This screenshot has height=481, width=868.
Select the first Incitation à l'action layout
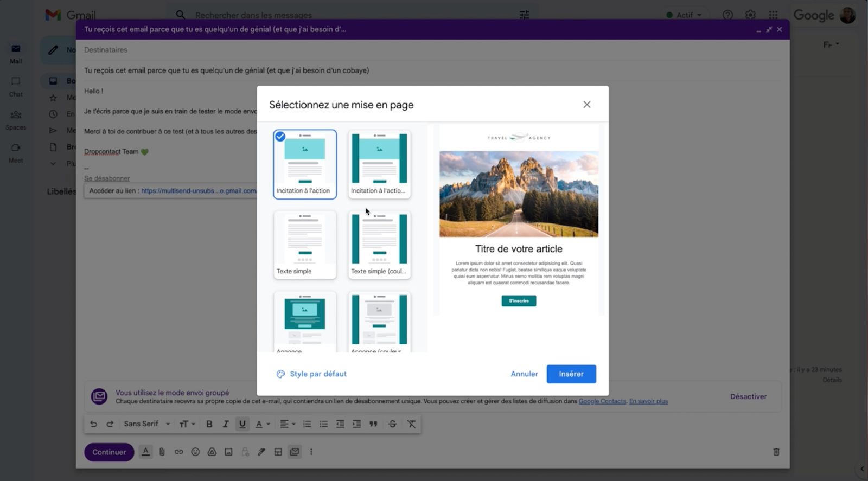click(305, 164)
